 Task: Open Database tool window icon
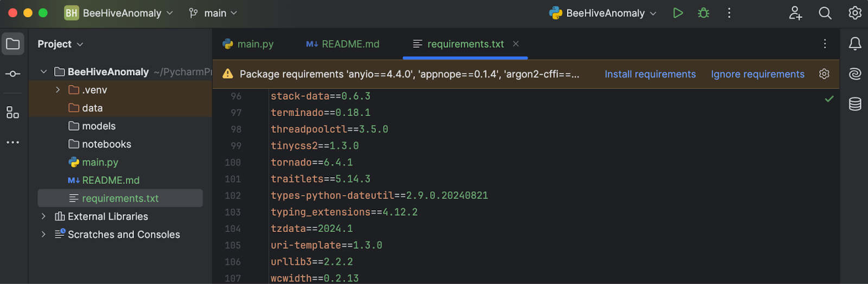coord(855,104)
